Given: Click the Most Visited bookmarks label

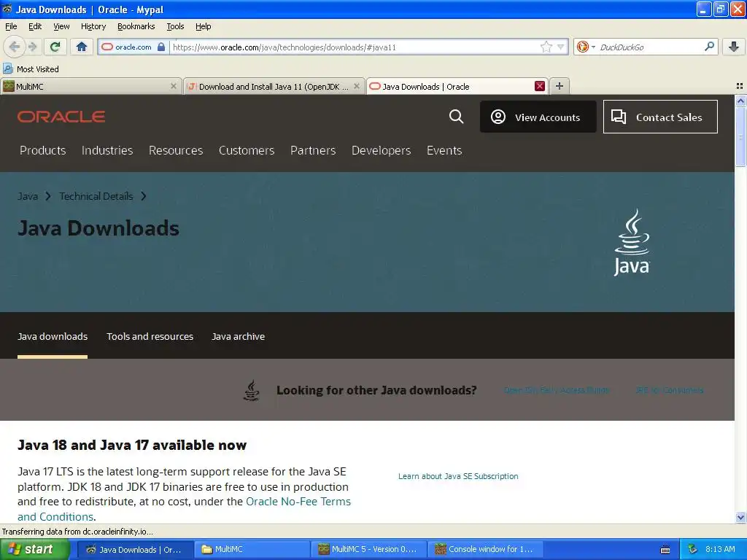Looking at the screenshot, I should [38, 69].
